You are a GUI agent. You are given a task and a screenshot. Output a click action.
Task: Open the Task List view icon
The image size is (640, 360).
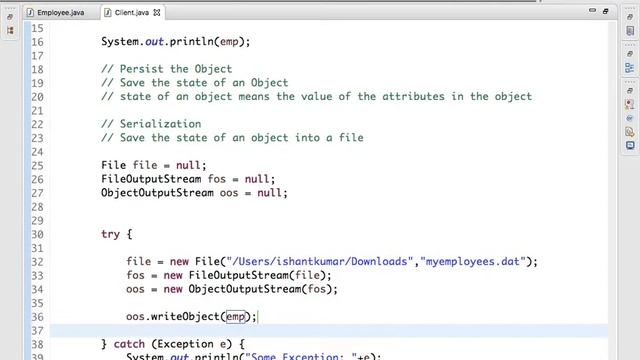point(630,31)
